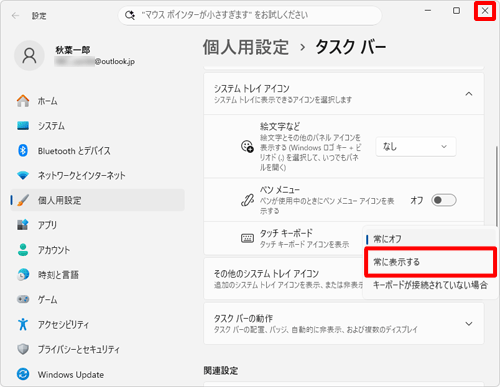Screen dimensions: 500x387
Task: Close the settings window
Action: click(485, 11)
